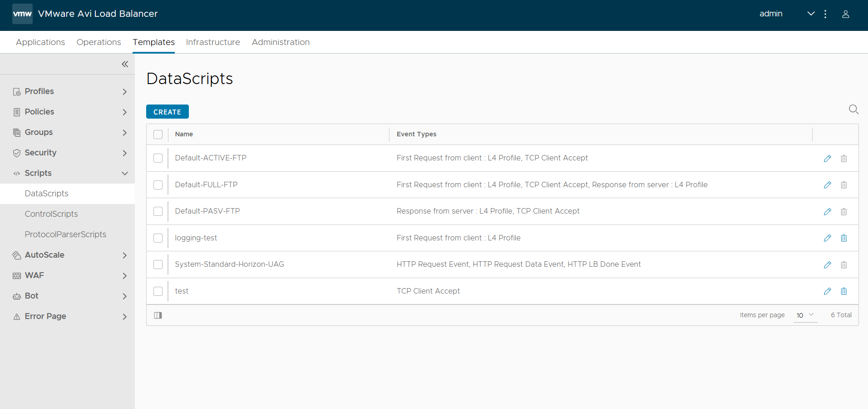Image resolution: width=868 pixels, height=409 pixels.
Task: Click the edit pencil for test row
Action: tap(828, 291)
